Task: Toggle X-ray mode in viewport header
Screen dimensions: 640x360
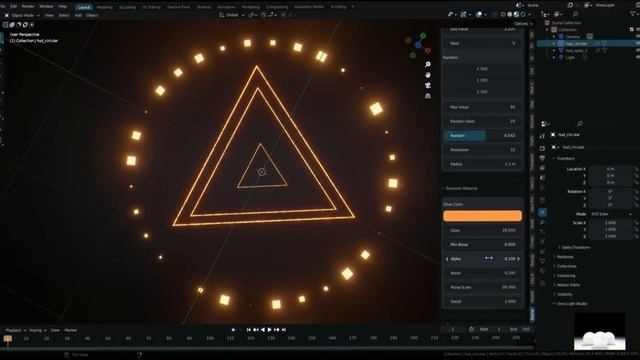Action: coord(494,15)
